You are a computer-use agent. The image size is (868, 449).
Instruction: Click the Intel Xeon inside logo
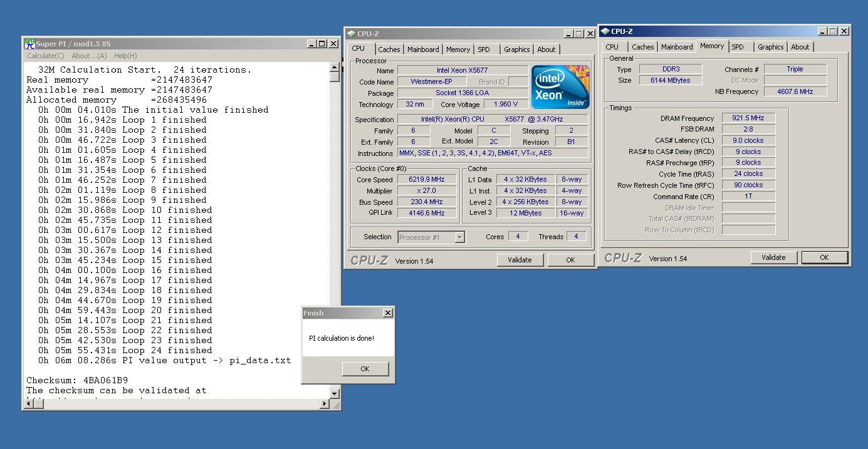pyautogui.click(x=560, y=87)
